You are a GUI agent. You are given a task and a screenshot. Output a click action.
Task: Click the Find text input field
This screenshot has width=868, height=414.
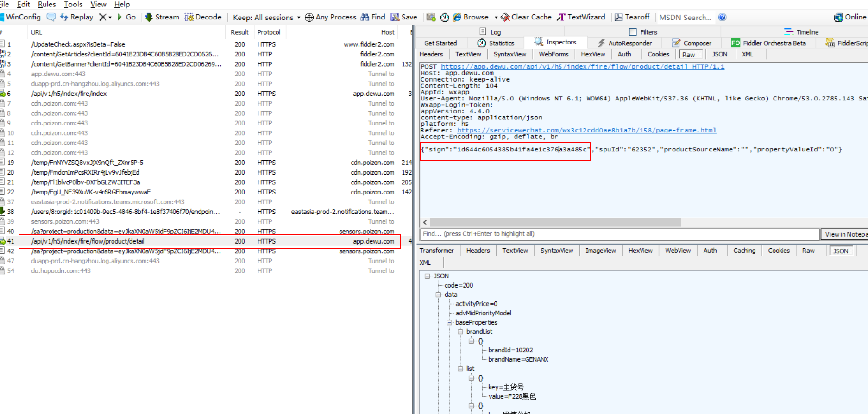pyautogui.click(x=619, y=234)
